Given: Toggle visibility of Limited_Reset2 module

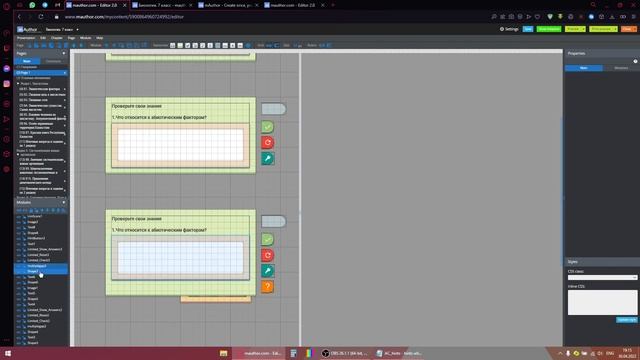Looking at the screenshot, I should click(19, 315).
